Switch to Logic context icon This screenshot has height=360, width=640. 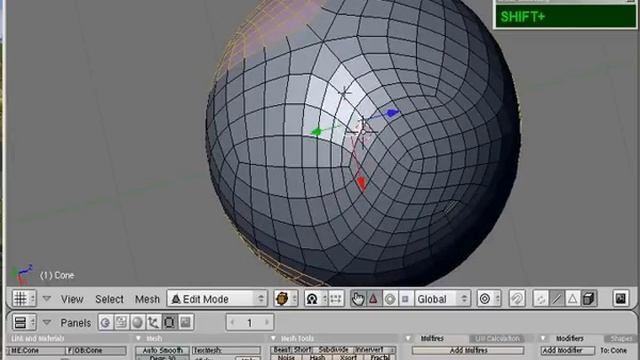point(106,322)
